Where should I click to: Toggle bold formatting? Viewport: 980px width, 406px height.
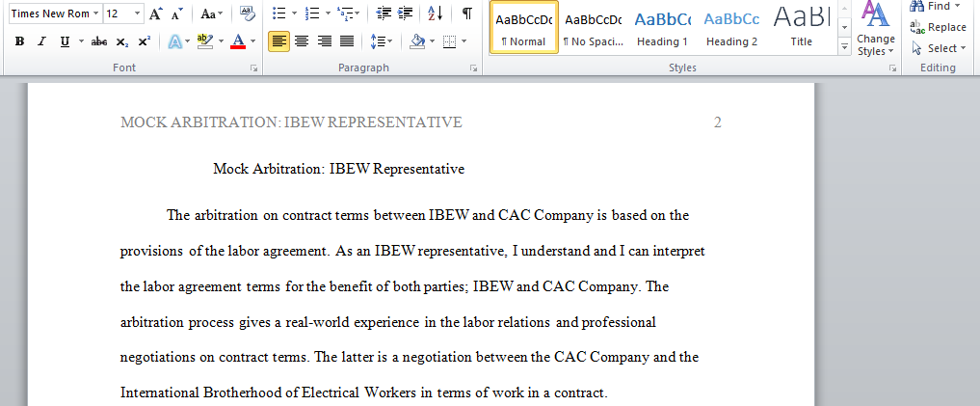coord(20,41)
